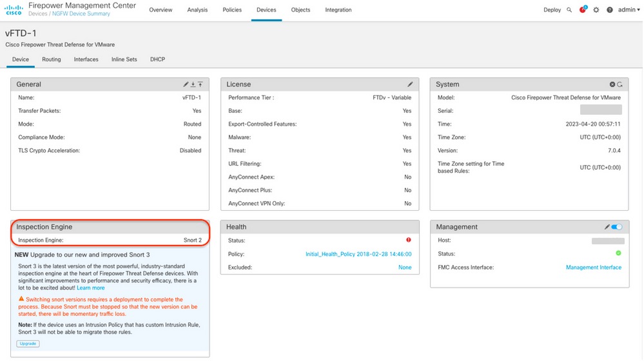Image resolution: width=644 pixels, height=361 pixels.
Task: Open the Policies menu
Action: click(232, 10)
